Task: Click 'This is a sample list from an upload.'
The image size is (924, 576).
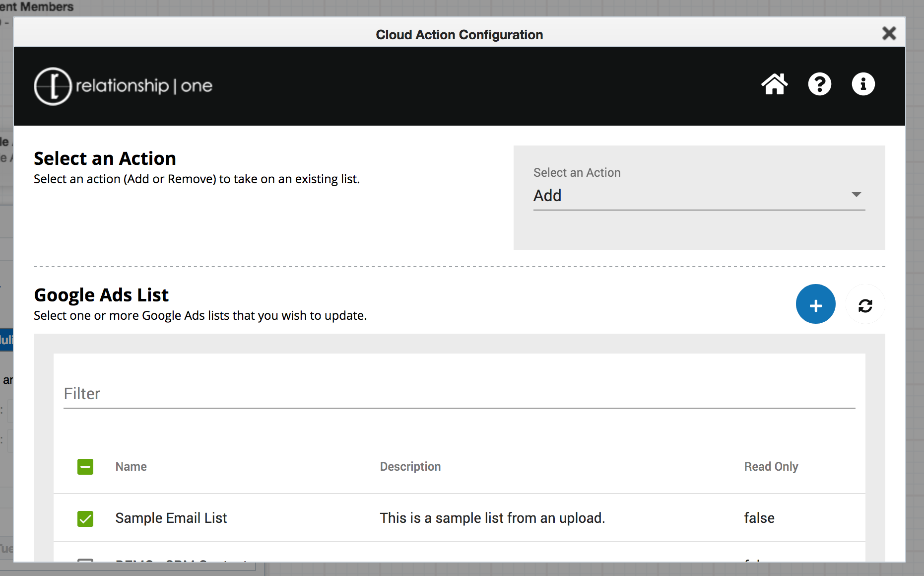Action: [492, 518]
